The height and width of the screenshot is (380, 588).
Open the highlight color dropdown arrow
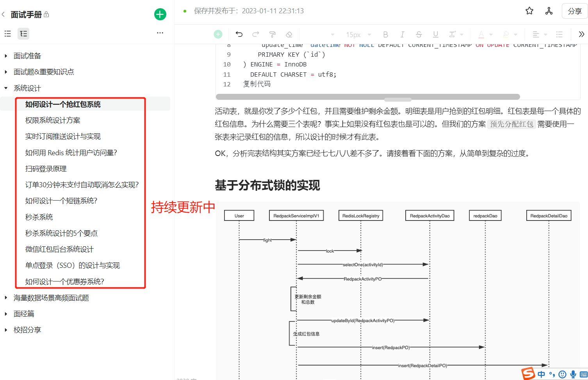tap(516, 34)
